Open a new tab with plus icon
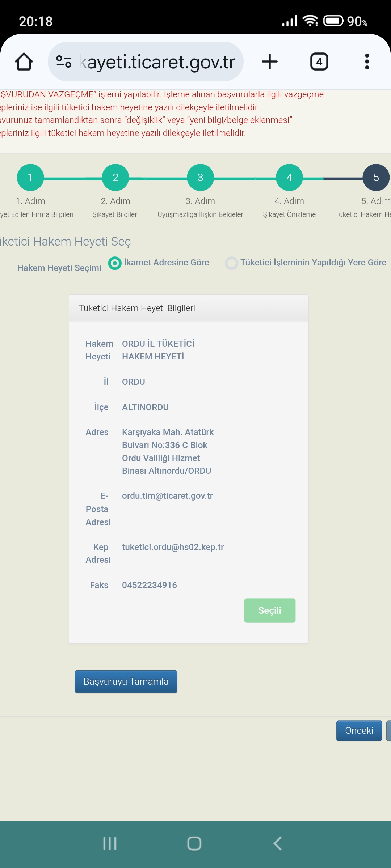This screenshot has width=391, height=868. point(270,61)
